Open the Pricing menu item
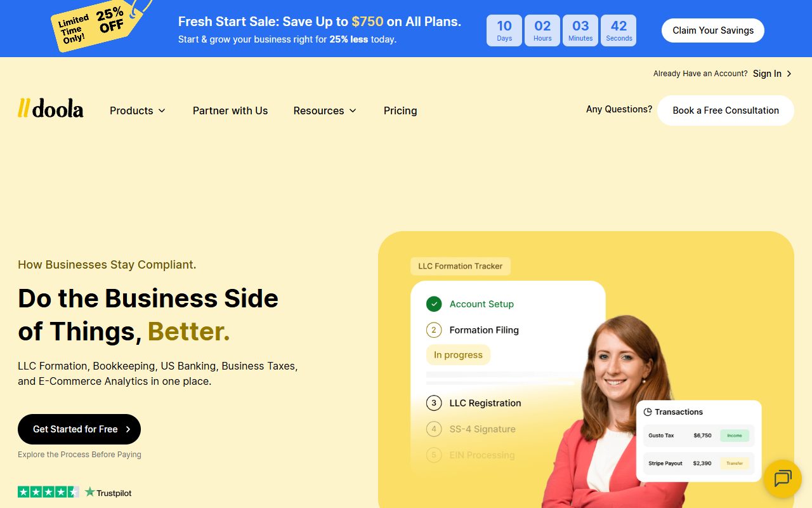Screen dimensions: 812x508 pos(400,110)
